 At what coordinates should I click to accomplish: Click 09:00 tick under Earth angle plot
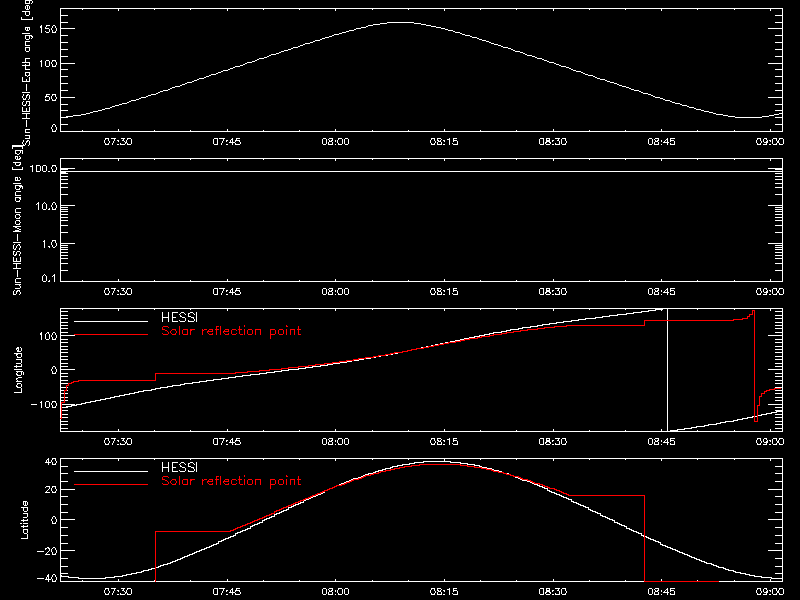769,141
